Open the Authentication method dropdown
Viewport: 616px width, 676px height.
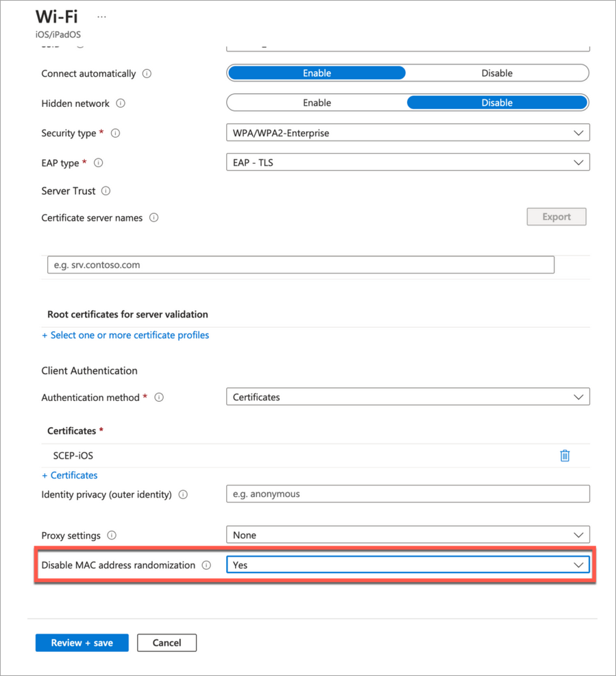click(408, 397)
